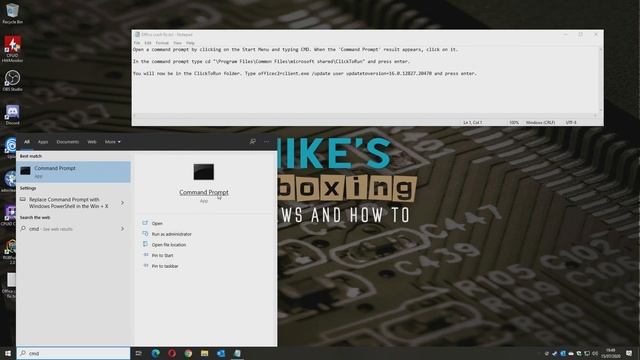The image size is (640, 360).
Task: Expand the More search filter dropdown
Action: pos(112,142)
